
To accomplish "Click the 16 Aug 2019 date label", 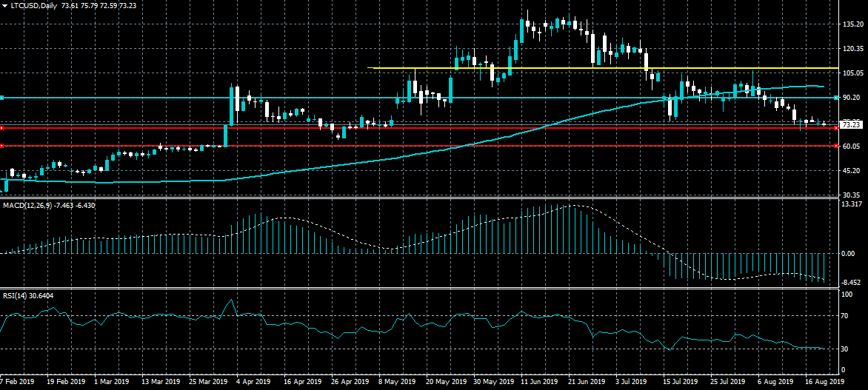I will tap(824, 382).
